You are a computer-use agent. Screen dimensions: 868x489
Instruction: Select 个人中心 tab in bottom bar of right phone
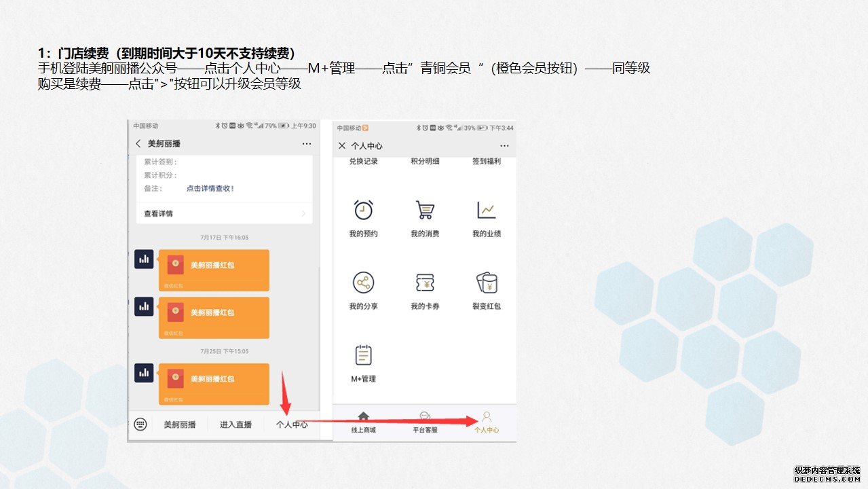tap(487, 422)
